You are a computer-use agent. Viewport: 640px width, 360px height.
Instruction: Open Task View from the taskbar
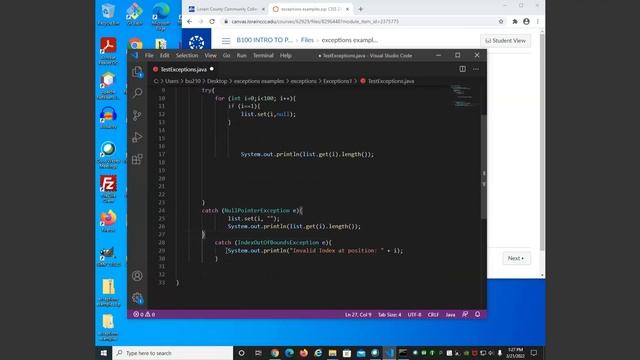pyautogui.click(x=258, y=353)
